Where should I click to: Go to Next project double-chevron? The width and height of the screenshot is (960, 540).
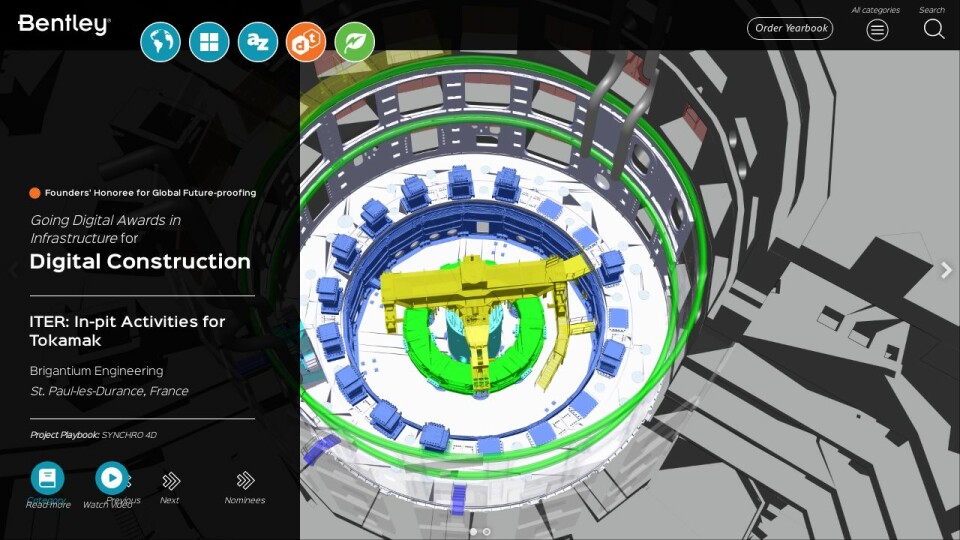(171, 481)
